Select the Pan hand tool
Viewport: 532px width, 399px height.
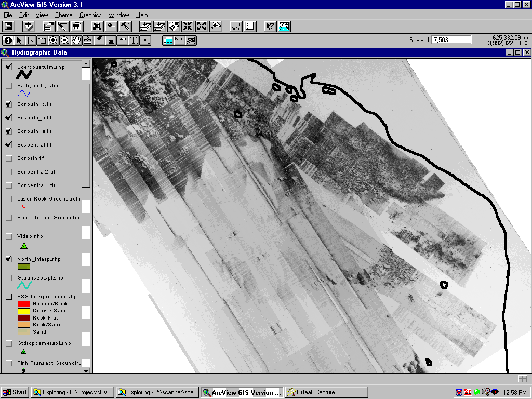coord(76,41)
